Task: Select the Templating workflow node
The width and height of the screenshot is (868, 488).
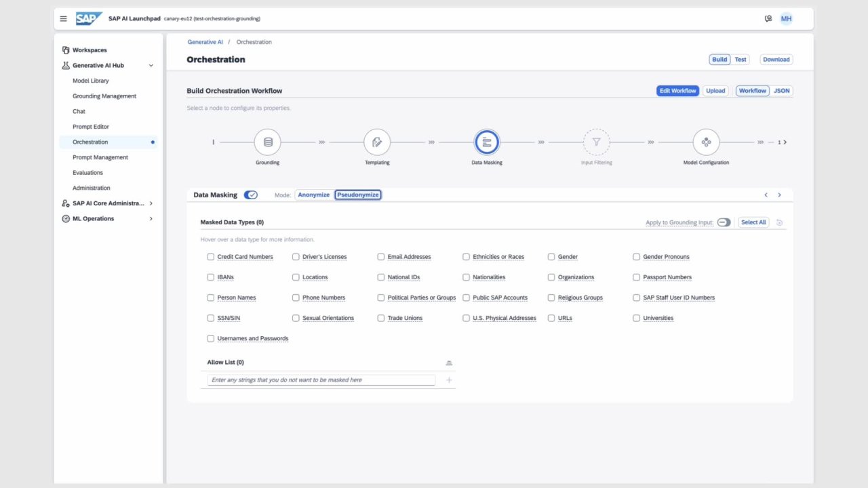Action: tap(377, 142)
